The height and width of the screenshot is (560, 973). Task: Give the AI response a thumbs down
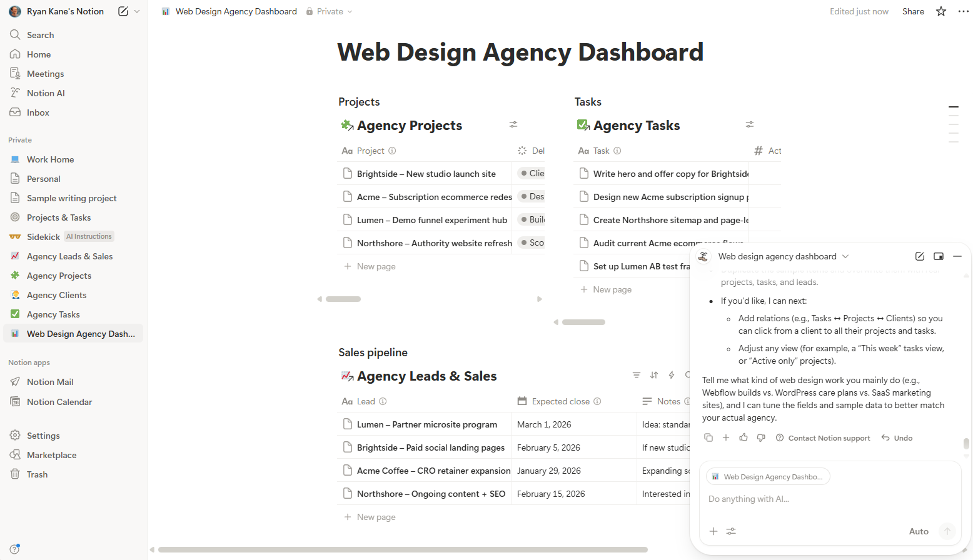coord(761,437)
